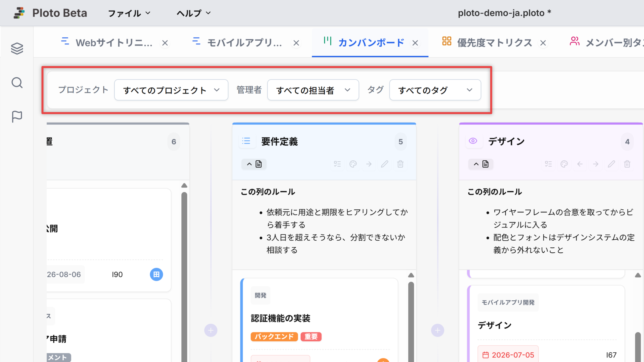This screenshot has height=362, width=644.
Task: Click the I90 card ID
Action: point(117,274)
